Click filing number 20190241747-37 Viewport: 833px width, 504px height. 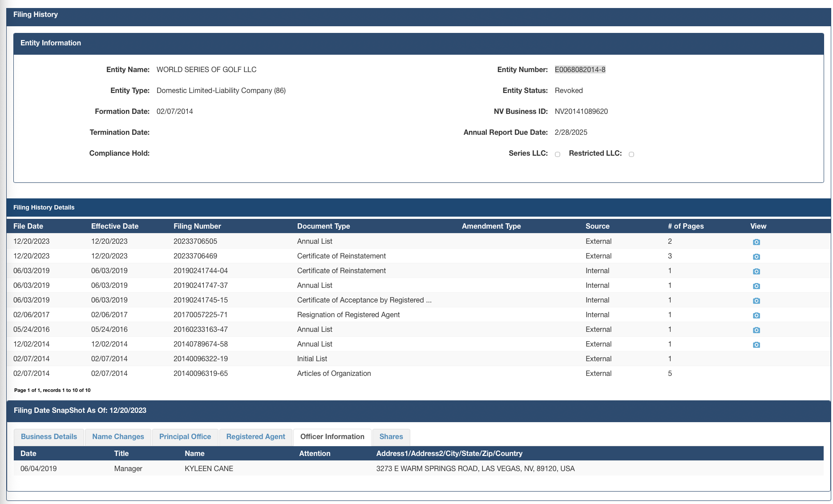pyautogui.click(x=201, y=285)
